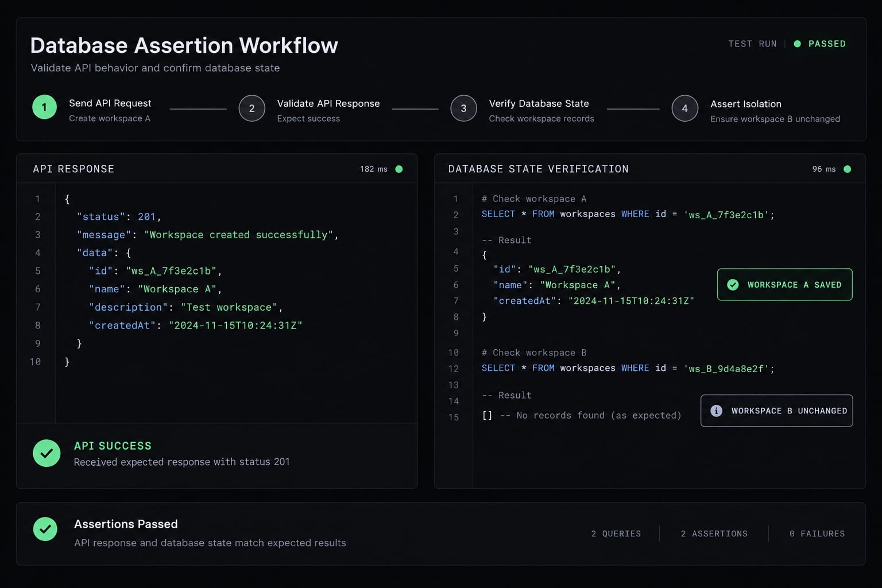The width and height of the screenshot is (882, 588).
Task: Click the "status": 201 line
Action: (119, 216)
